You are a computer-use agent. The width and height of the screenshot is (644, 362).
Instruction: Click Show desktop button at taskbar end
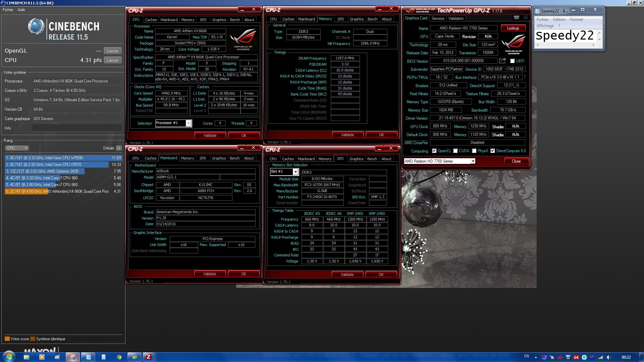coord(641,357)
